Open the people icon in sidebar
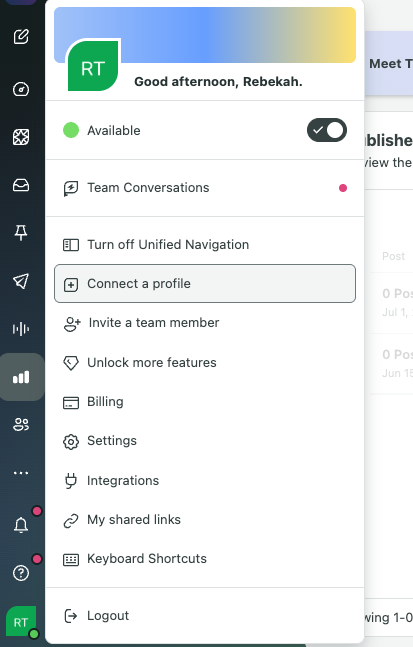 tap(21, 425)
